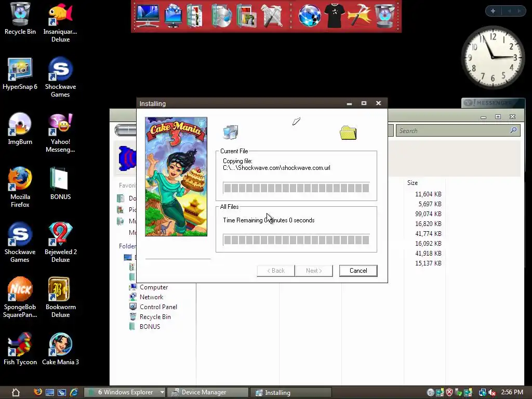Click the Search field in the Explorer window

(x=458, y=130)
